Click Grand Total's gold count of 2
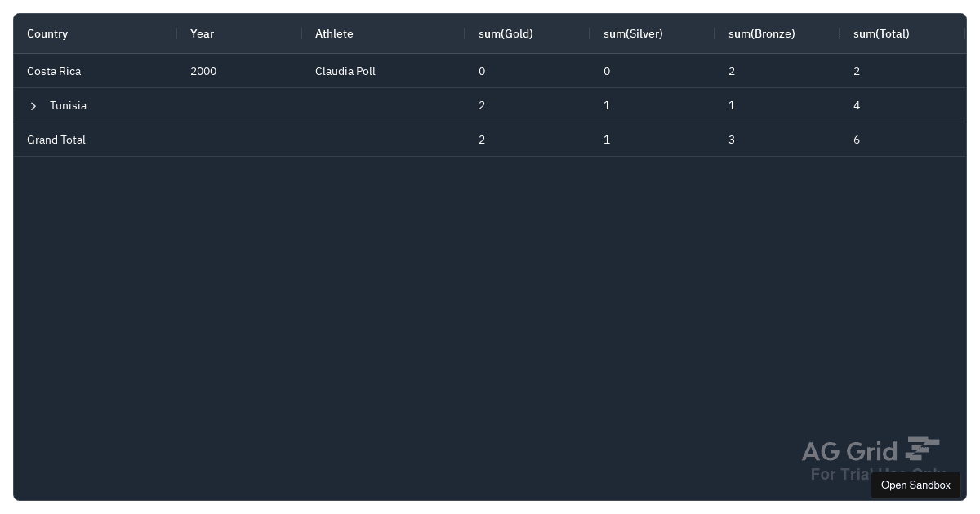The image size is (980, 514). click(x=482, y=140)
